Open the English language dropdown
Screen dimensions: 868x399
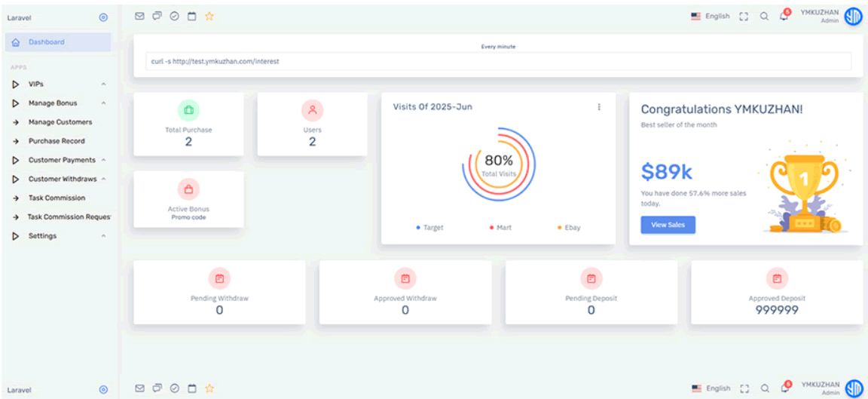point(711,17)
